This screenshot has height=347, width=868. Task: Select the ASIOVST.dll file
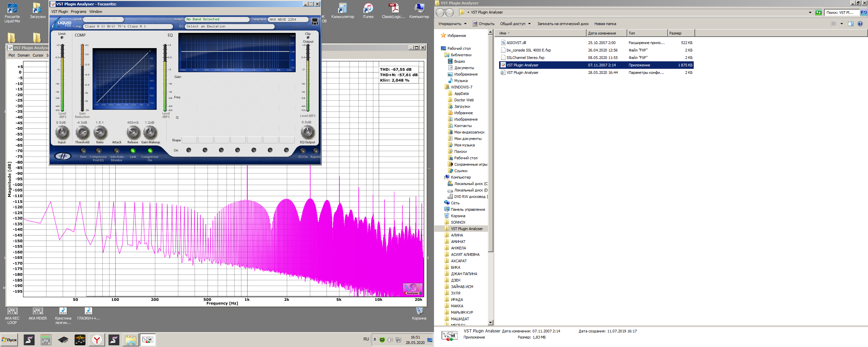516,43
